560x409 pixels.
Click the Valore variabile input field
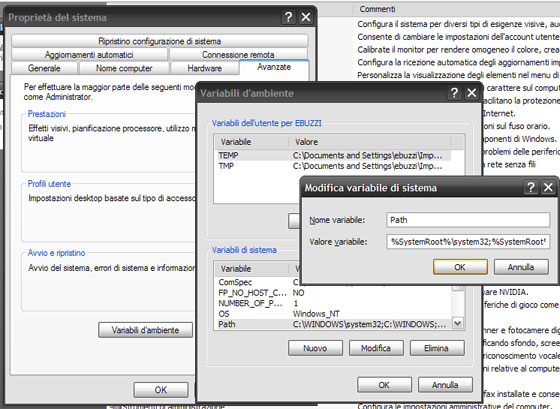468,242
